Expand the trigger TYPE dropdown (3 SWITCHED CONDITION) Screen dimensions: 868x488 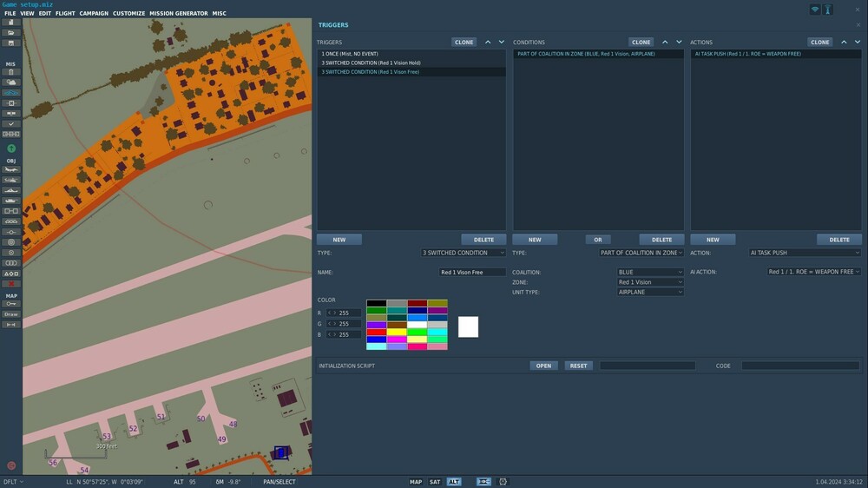tap(464, 253)
